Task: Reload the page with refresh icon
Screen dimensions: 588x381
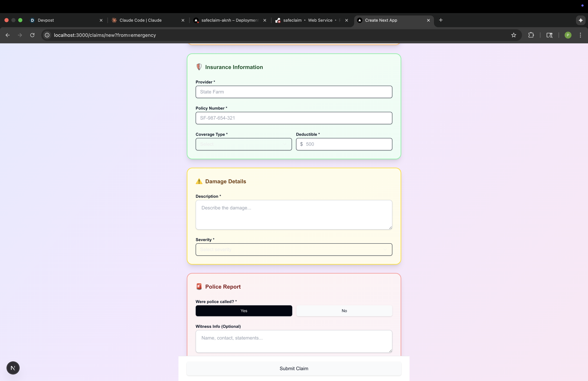Action: click(32, 35)
